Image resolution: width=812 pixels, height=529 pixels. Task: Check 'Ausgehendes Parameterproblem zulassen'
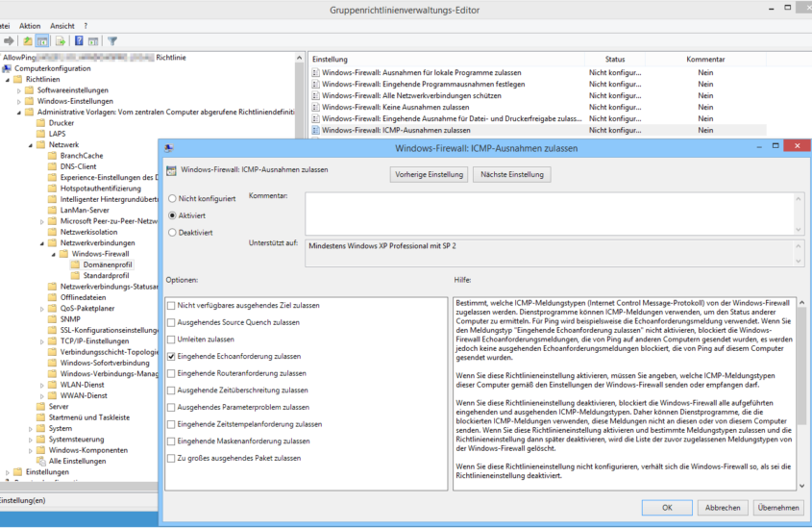171,407
